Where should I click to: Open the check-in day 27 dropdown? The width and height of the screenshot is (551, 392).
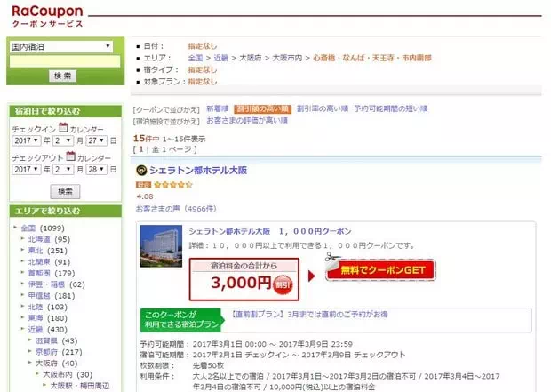tap(96, 140)
